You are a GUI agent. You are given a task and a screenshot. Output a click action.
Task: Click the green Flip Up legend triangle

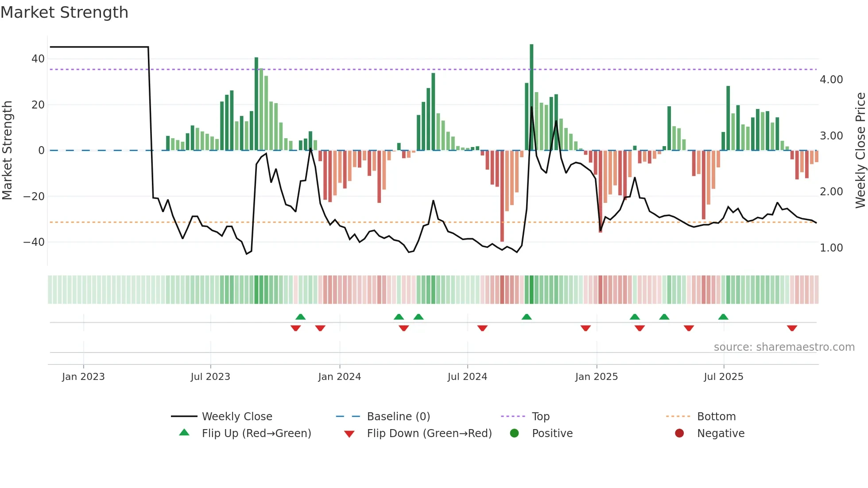pyautogui.click(x=184, y=433)
